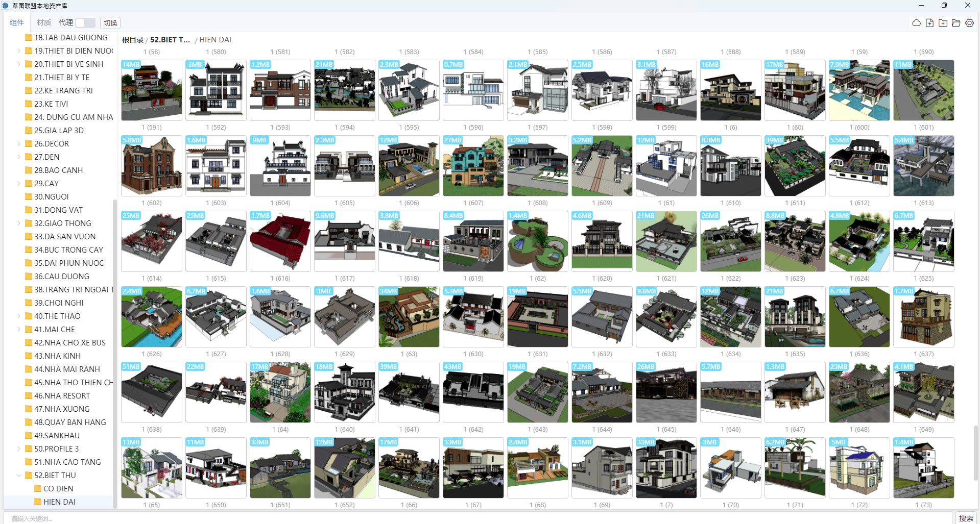Expand the 32.GIAO THONG tree node
Viewport: 980px width, 524px height.
click(x=19, y=223)
